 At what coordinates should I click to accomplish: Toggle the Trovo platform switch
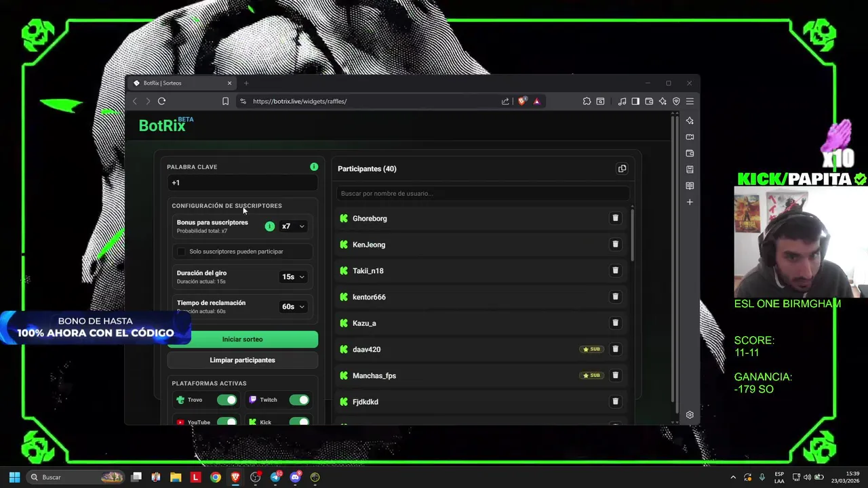[226, 400]
